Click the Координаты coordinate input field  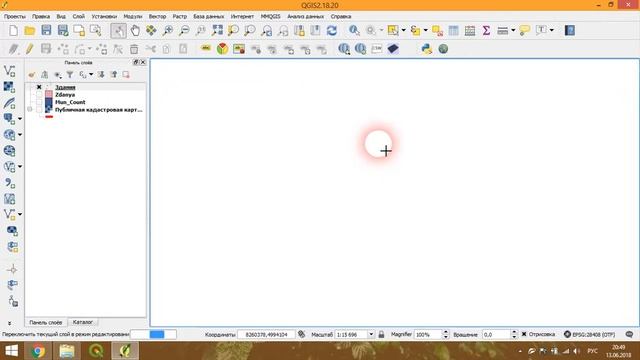(x=266, y=334)
